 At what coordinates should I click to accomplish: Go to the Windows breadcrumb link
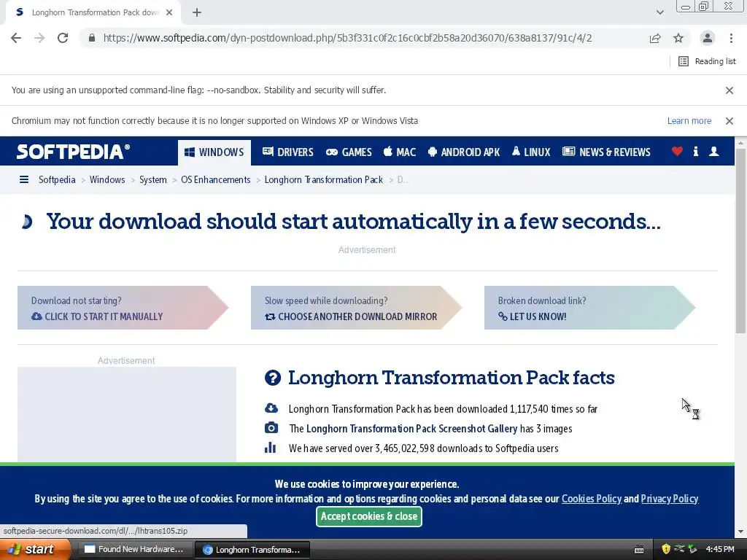click(x=107, y=179)
